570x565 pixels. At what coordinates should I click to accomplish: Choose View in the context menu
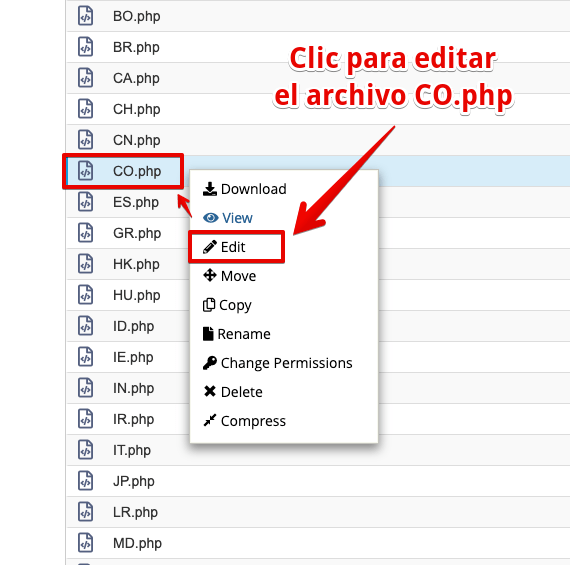point(237,218)
